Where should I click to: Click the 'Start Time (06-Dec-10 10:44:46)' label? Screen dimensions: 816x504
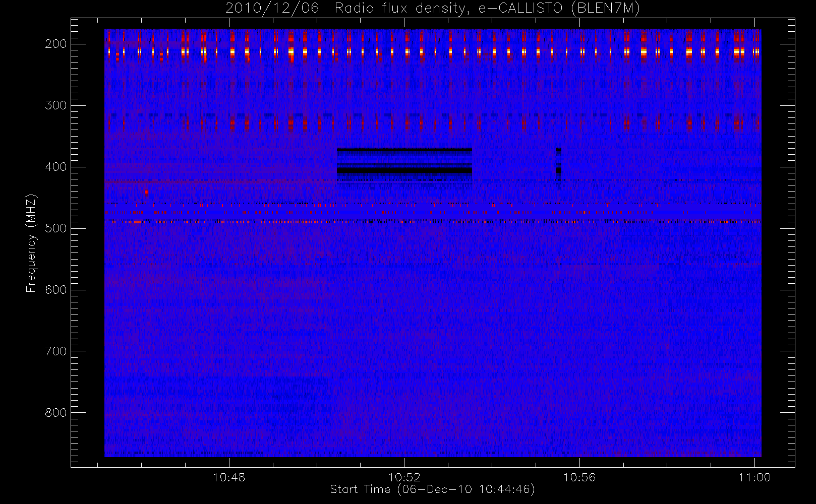tap(432, 489)
